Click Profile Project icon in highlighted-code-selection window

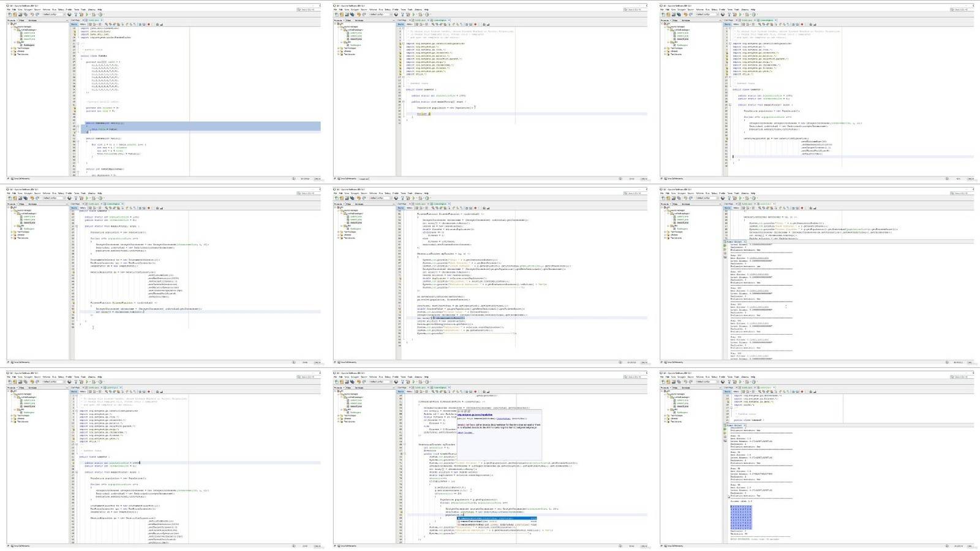pos(100,14)
